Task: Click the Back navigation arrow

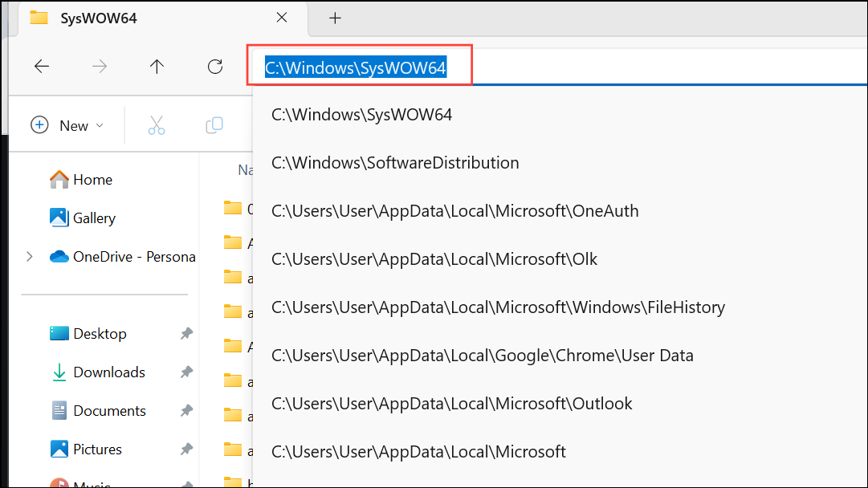Action: point(42,67)
